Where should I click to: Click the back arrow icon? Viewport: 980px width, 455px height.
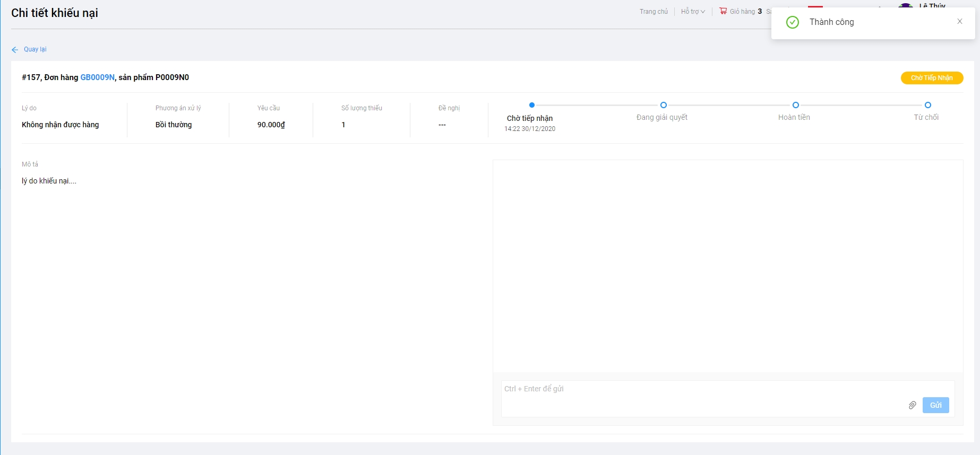click(x=15, y=50)
